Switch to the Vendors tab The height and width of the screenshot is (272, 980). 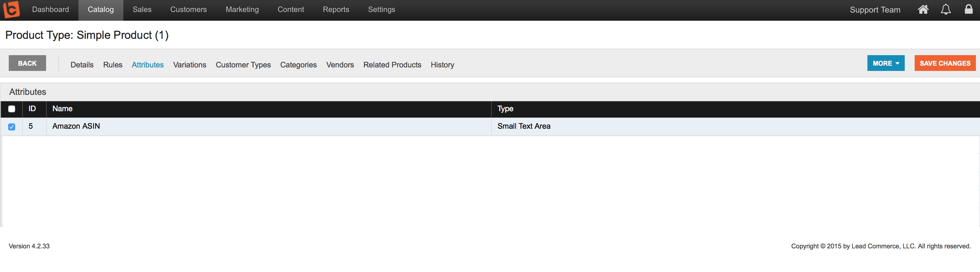pos(340,65)
